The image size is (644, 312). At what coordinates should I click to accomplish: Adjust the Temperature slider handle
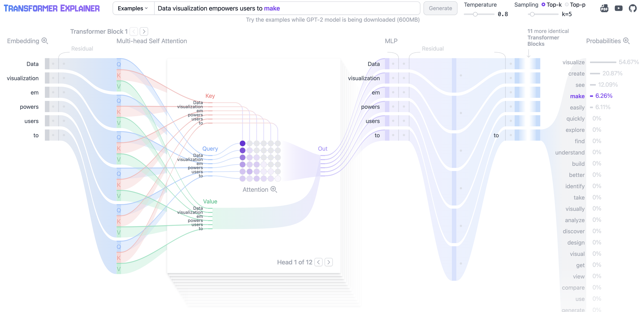pos(475,14)
